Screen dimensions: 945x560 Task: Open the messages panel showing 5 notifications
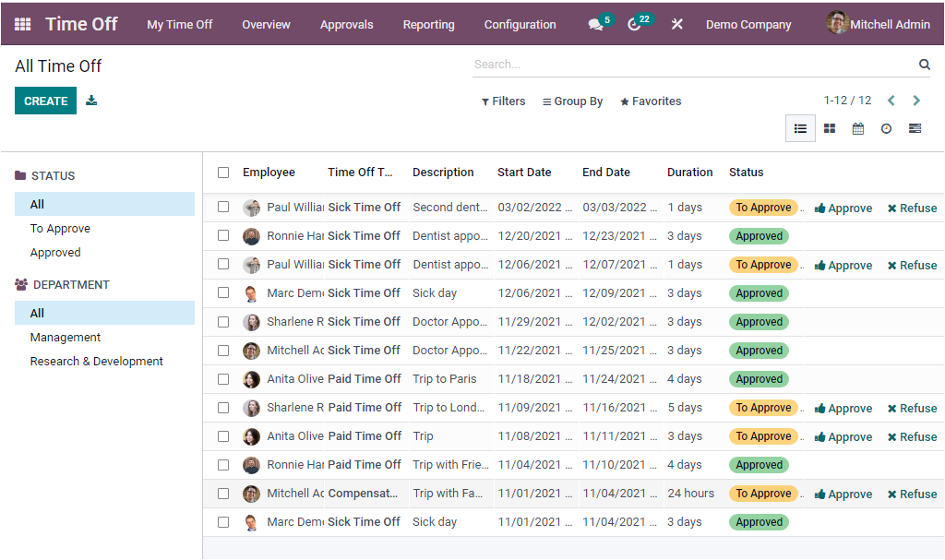point(593,24)
